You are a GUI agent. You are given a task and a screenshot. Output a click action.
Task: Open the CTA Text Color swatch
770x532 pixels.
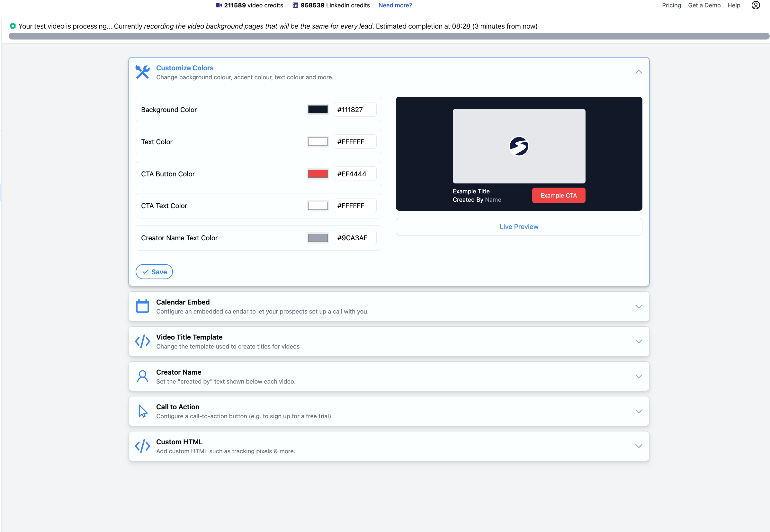tap(318, 206)
